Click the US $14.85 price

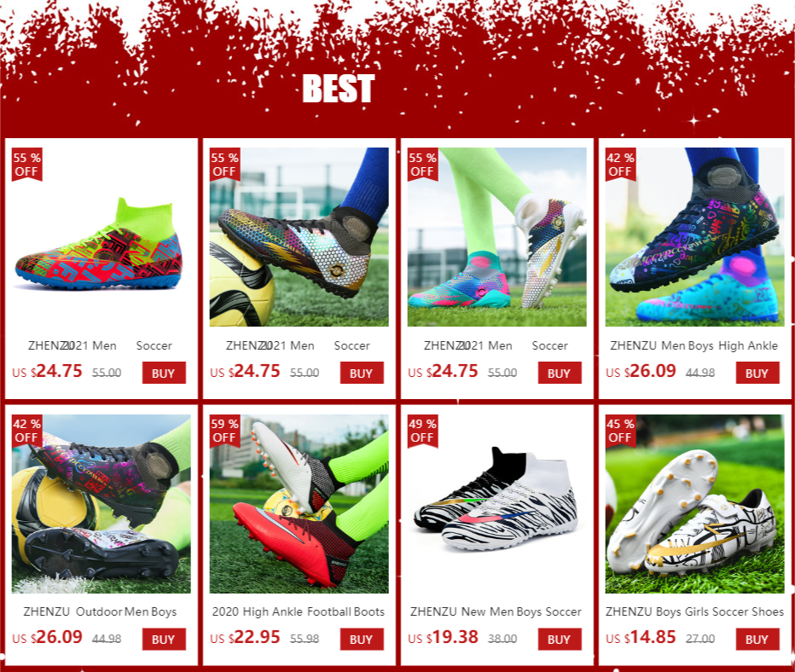[x=641, y=638]
